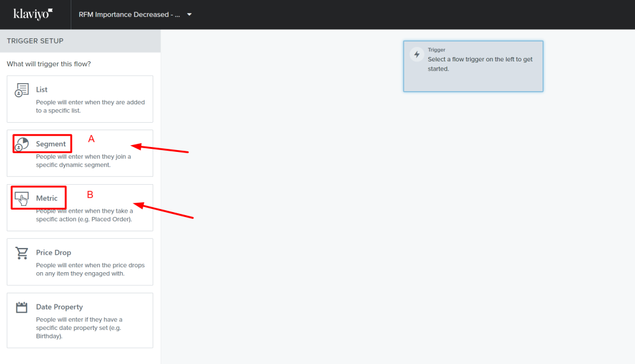Click the Segment description about joining a dynamic segment
635x364 pixels.
point(84,161)
